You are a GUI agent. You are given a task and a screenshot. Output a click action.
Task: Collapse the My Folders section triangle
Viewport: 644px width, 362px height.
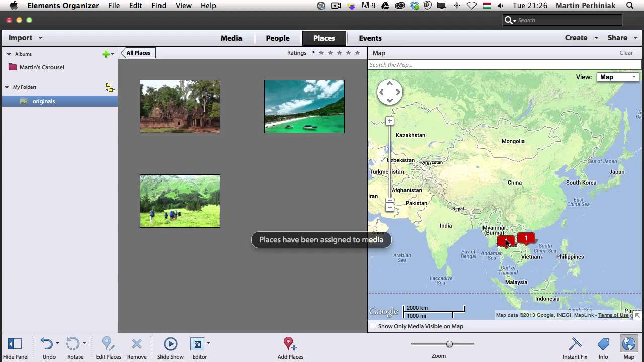[7, 87]
